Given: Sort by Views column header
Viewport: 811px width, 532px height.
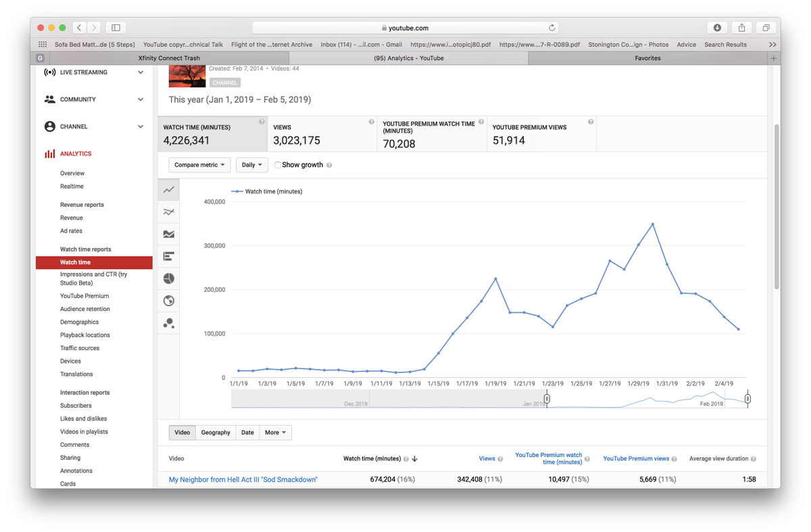Looking at the screenshot, I should pos(487,459).
